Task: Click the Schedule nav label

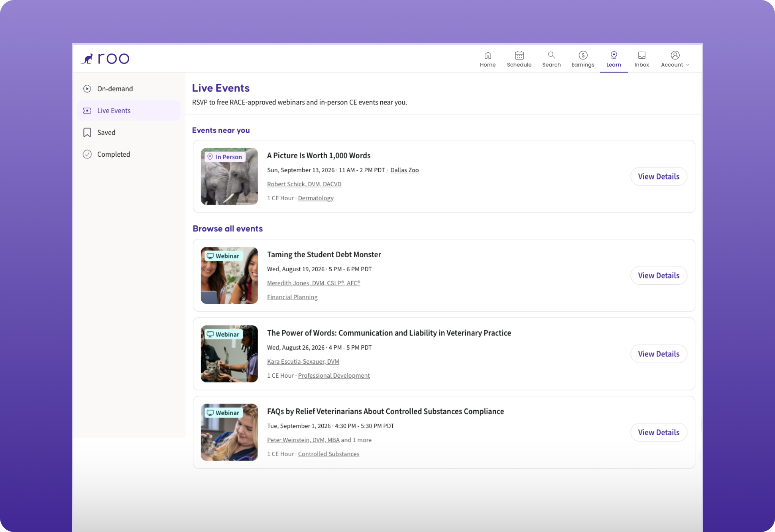Action: tap(519, 65)
